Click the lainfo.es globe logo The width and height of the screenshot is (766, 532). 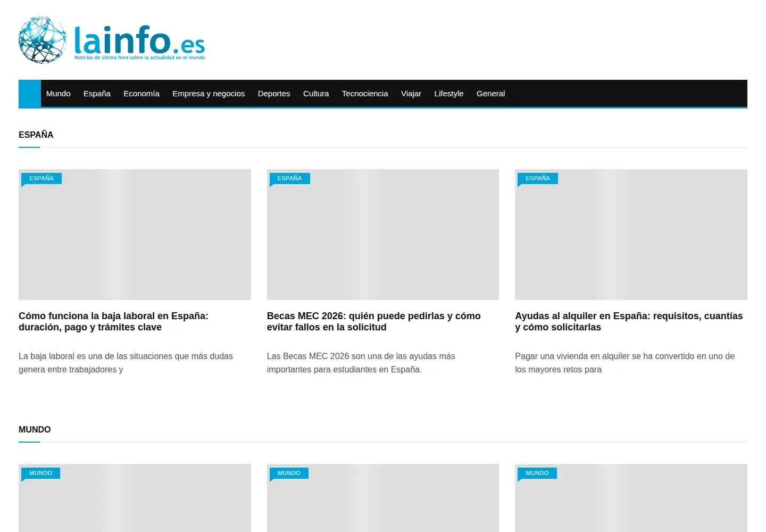tap(43, 40)
